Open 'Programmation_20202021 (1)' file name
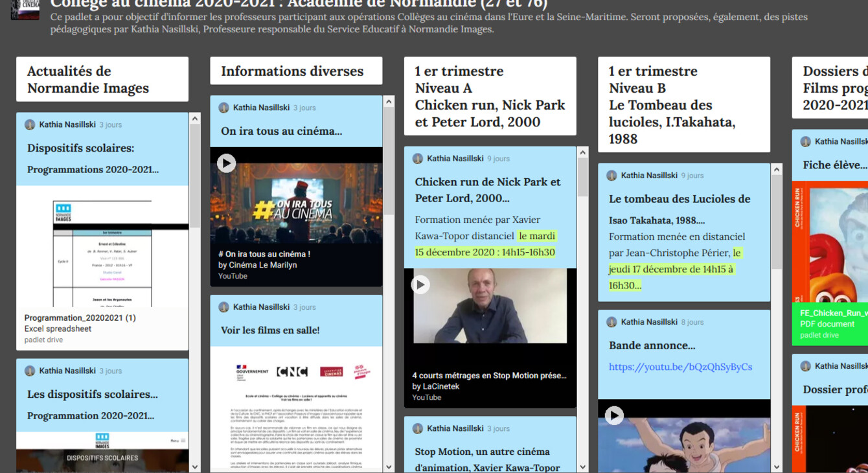 pos(80,317)
